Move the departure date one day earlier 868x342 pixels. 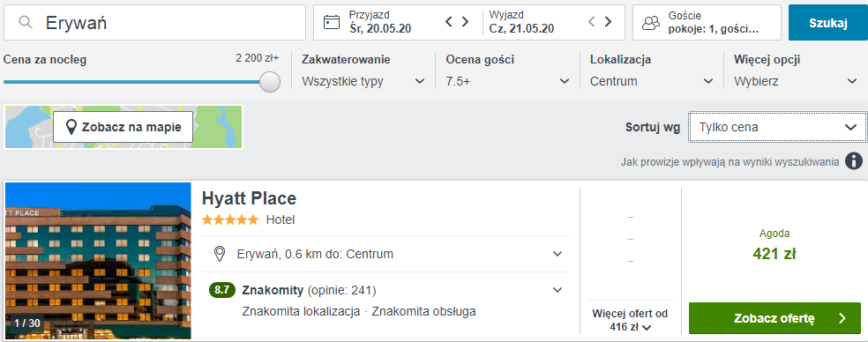point(592,22)
